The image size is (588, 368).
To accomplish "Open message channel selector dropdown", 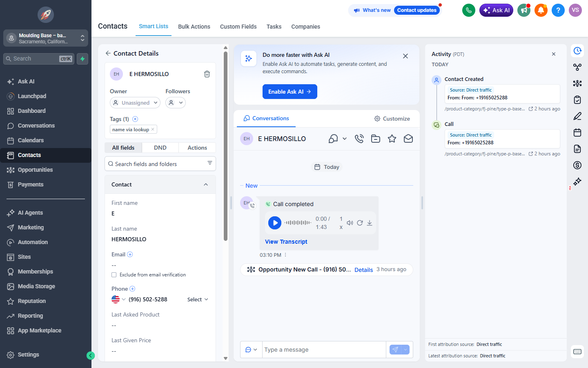I will (251, 350).
